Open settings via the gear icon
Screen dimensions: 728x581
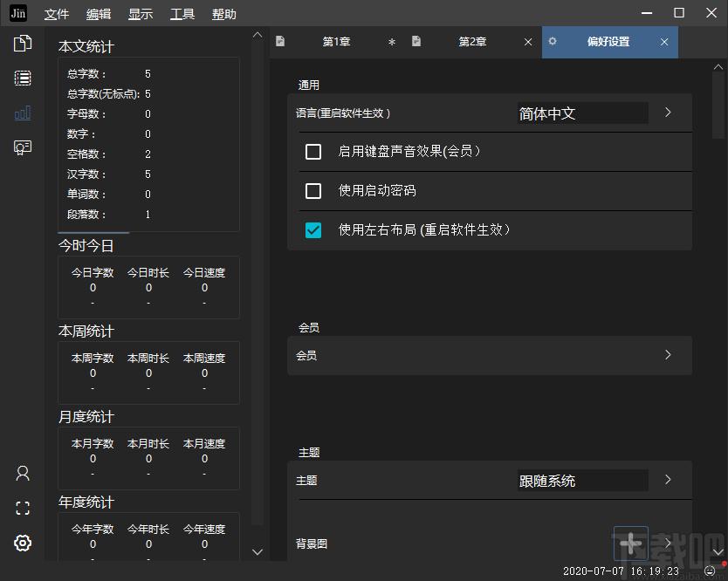pos(23,543)
